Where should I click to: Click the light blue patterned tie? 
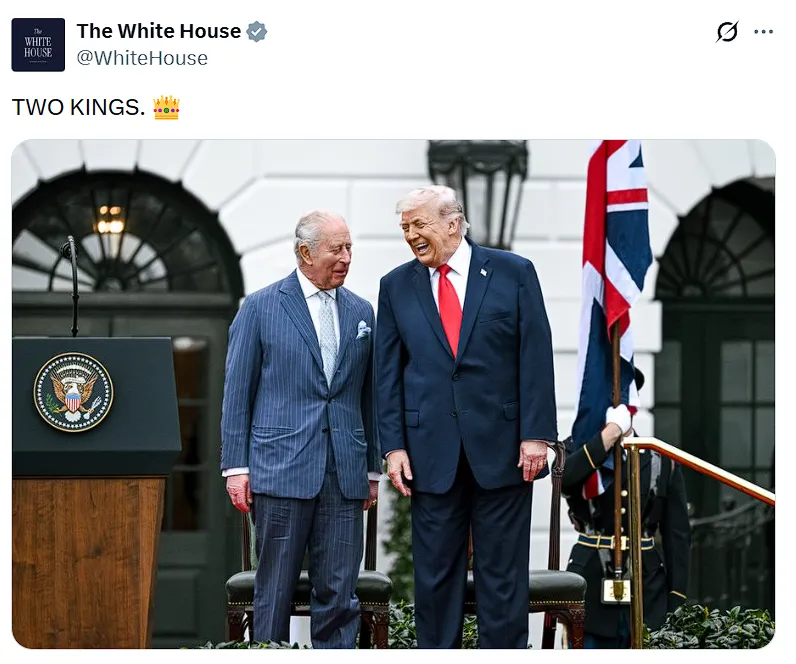[x=327, y=335]
